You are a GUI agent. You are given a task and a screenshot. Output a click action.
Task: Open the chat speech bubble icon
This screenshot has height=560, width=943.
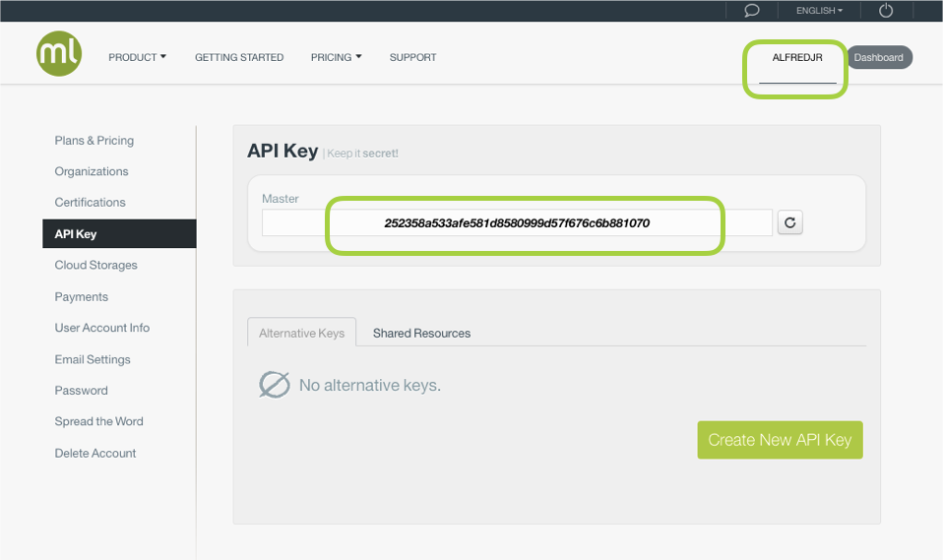(x=752, y=10)
